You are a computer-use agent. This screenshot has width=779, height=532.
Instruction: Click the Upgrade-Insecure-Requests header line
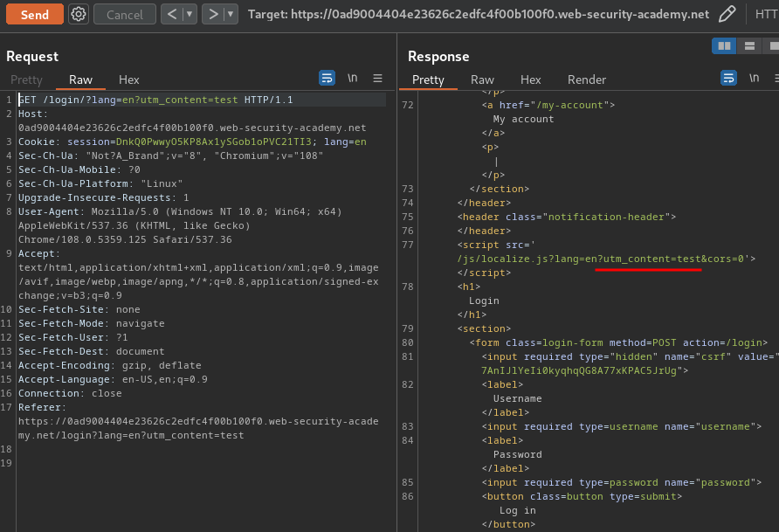pyautogui.click(x=103, y=197)
